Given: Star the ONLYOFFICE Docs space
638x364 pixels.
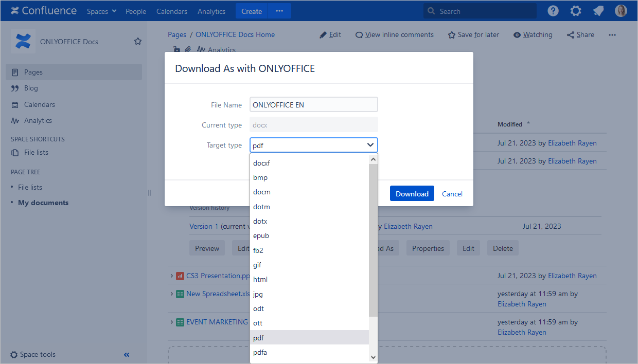Looking at the screenshot, I should [x=137, y=41].
